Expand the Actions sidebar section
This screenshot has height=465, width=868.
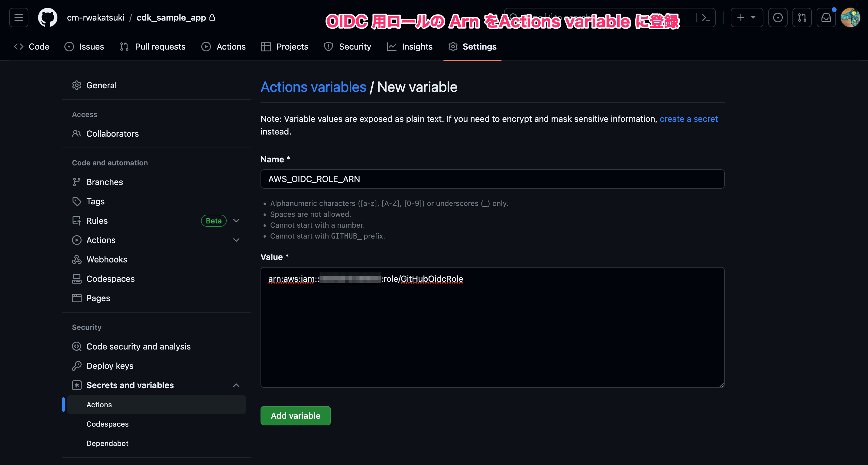click(x=236, y=240)
